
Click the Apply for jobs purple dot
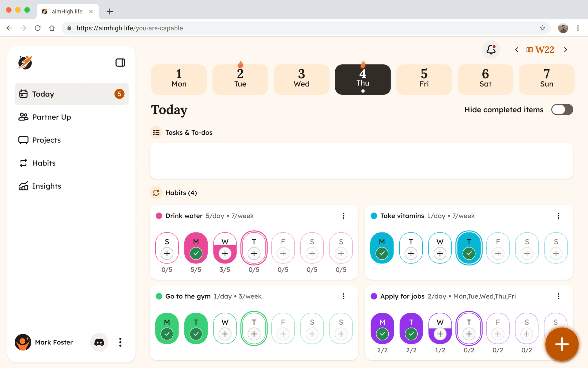coord(374,296)
